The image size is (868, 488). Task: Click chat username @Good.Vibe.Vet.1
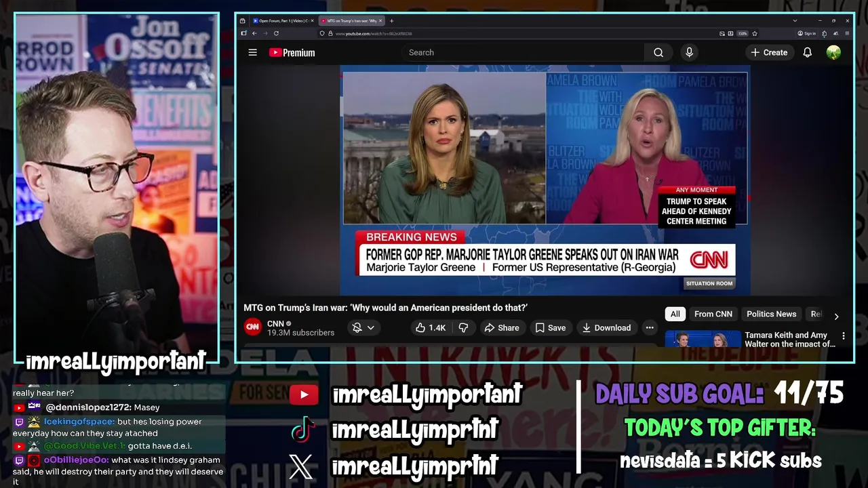click(x=85, y=446)
